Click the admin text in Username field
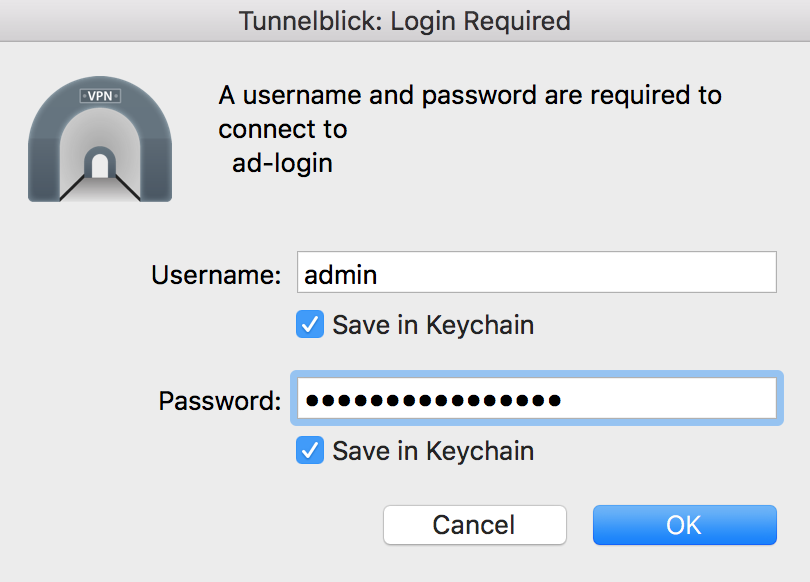Image resolution: width=810 pixels, height=582 pixels. click(x=340, y=275)
